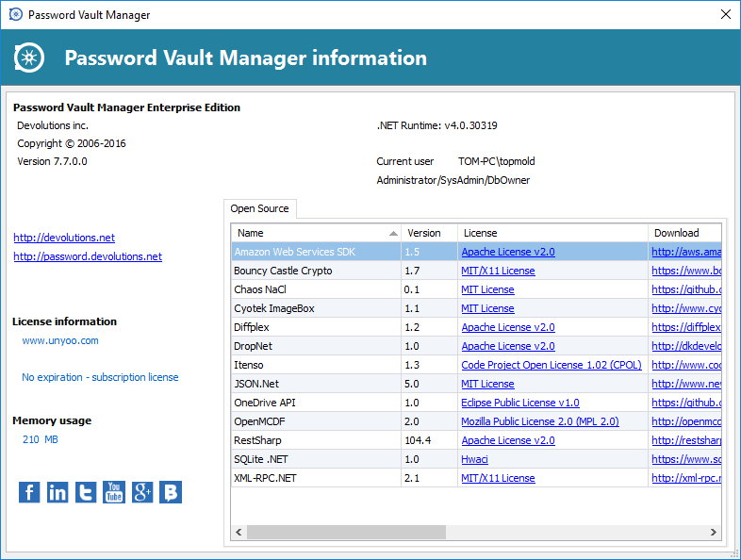The height and width of the screenshot is (560, 741).
Task: Click the Code Project Open License link
Action: (551, 365)
